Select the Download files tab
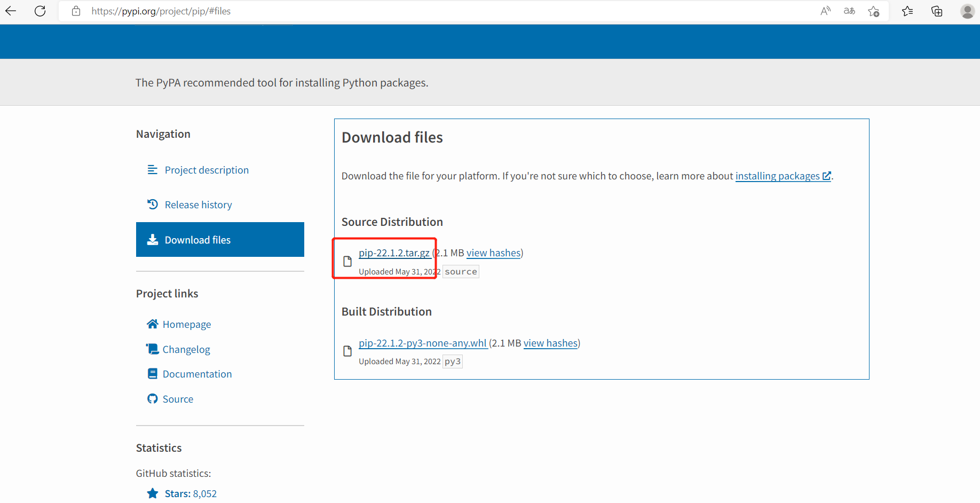Image resolution: width=980 pixels, height=503 pixels. [220, 240]
